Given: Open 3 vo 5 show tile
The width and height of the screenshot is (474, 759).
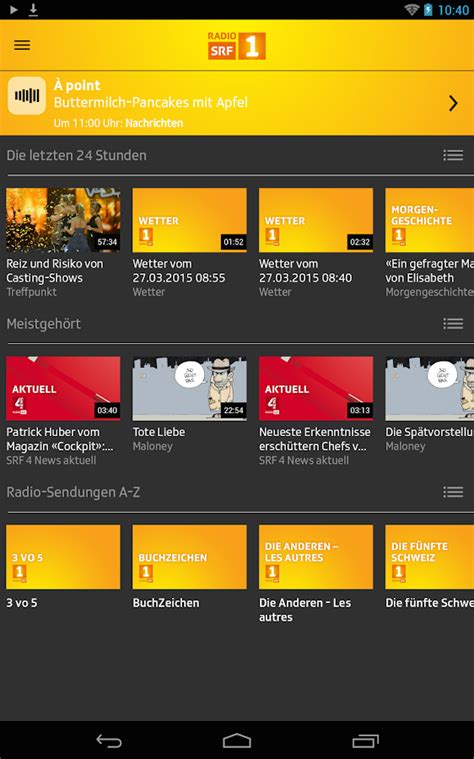Looking at the screenshot, I should [63, 557].
